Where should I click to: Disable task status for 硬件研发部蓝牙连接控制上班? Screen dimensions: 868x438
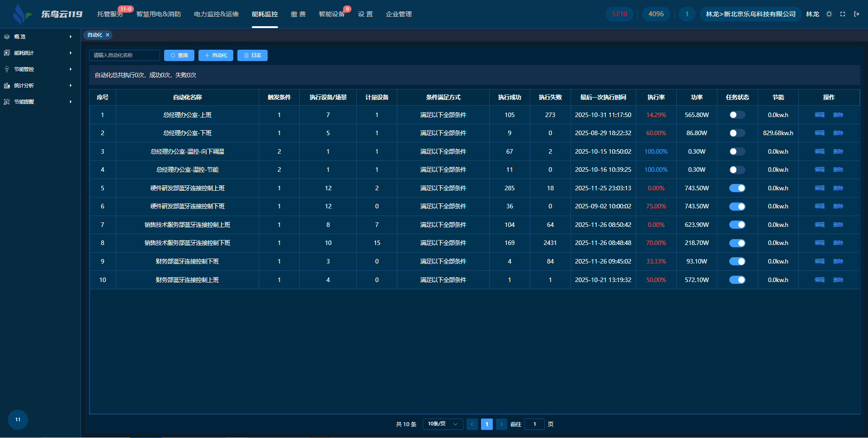coord(737,188)
